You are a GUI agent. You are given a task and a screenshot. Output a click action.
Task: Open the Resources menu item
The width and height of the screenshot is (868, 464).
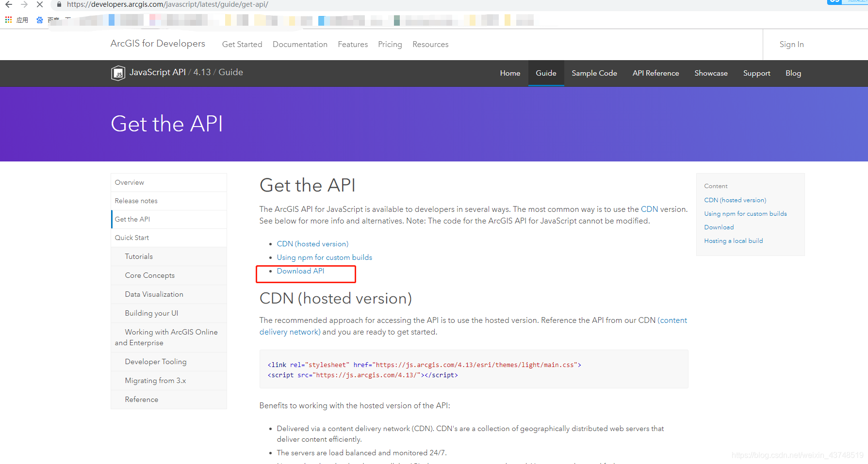click(430, 45)
